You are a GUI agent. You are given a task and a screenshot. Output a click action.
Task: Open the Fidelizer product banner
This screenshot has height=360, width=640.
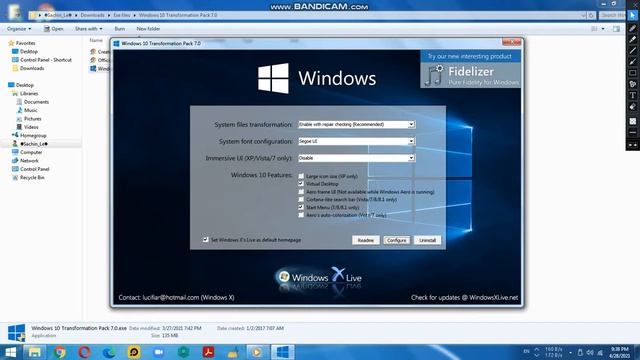pos(471,69)
